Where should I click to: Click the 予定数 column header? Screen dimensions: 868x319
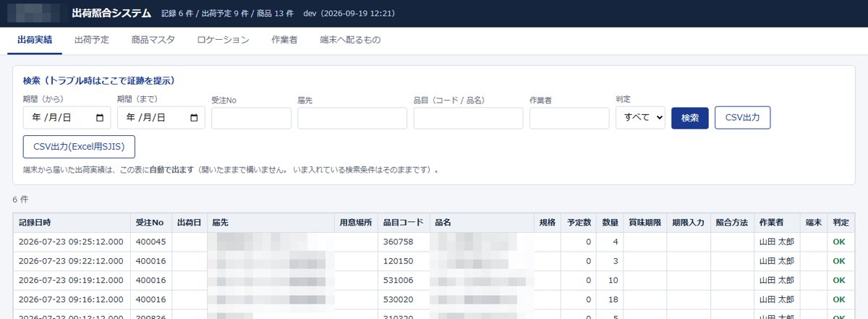pos(579,222)
